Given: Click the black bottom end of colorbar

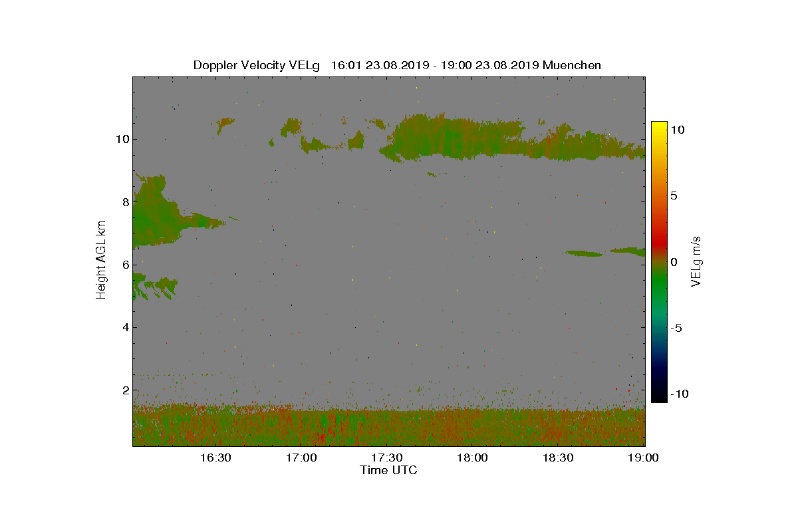Looking at the screenshot, I should tap(659, 397).
